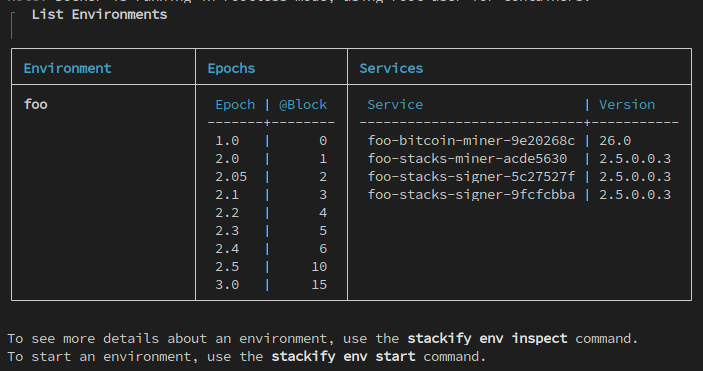This screenshot has height=371, width=703.
Task: Select epoch value '3.0'
Action: (x=227, y=284)
